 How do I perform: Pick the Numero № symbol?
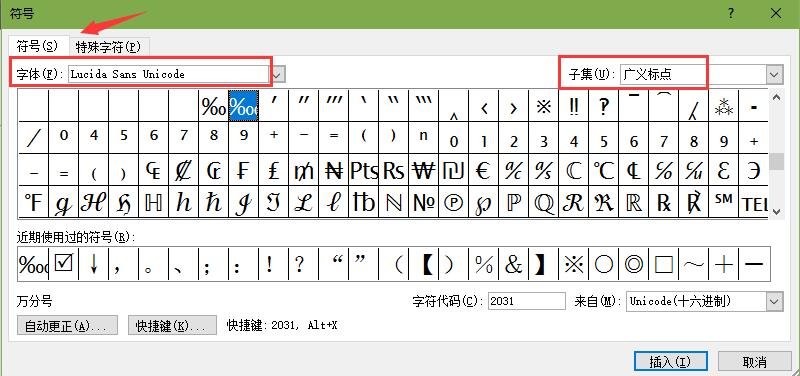point(423,203)
